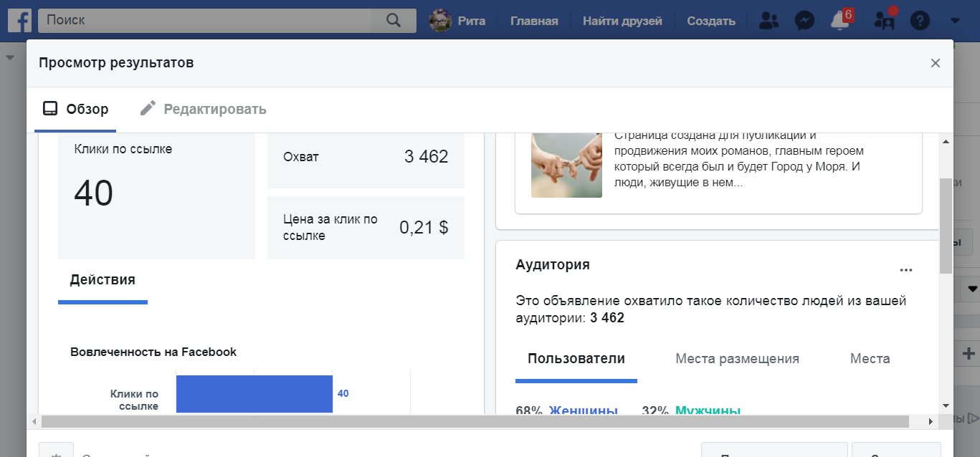Click into the Поиск search field

208,20
